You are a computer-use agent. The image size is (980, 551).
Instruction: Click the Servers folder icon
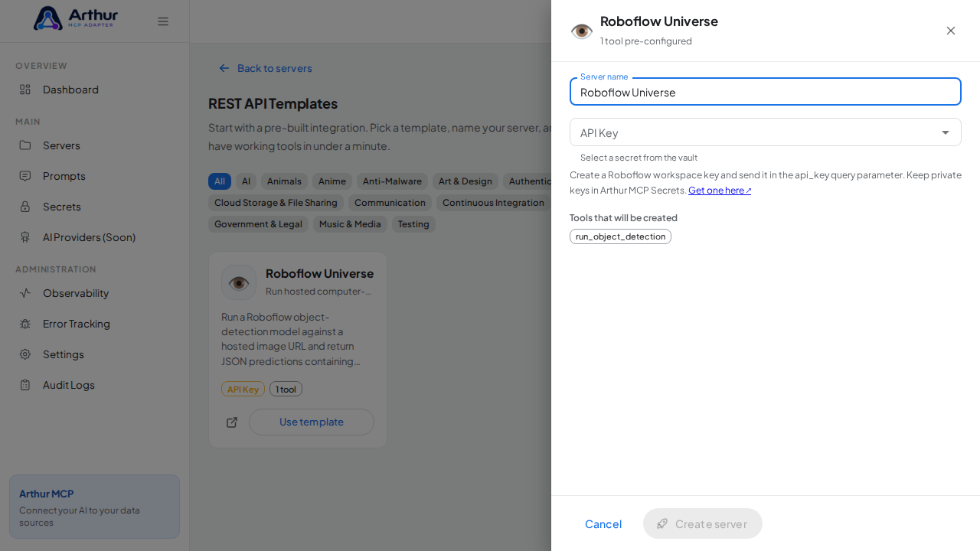pyautogui.click(x=25, y=145)
